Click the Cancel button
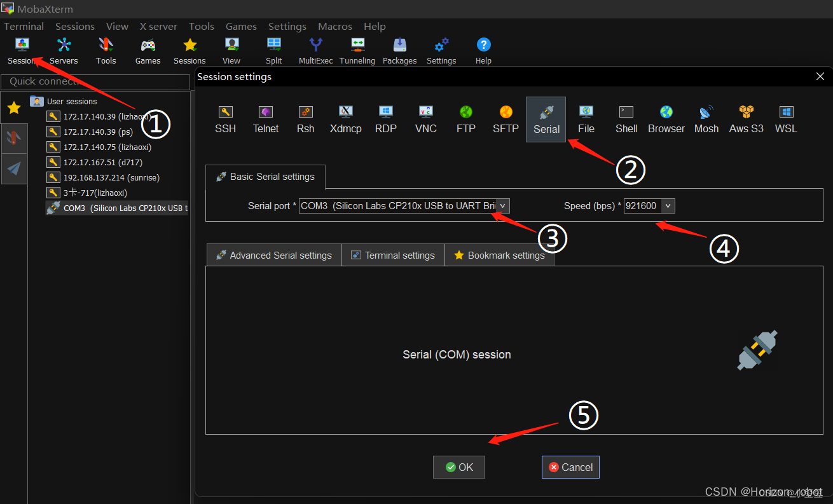 coord(570,467)
